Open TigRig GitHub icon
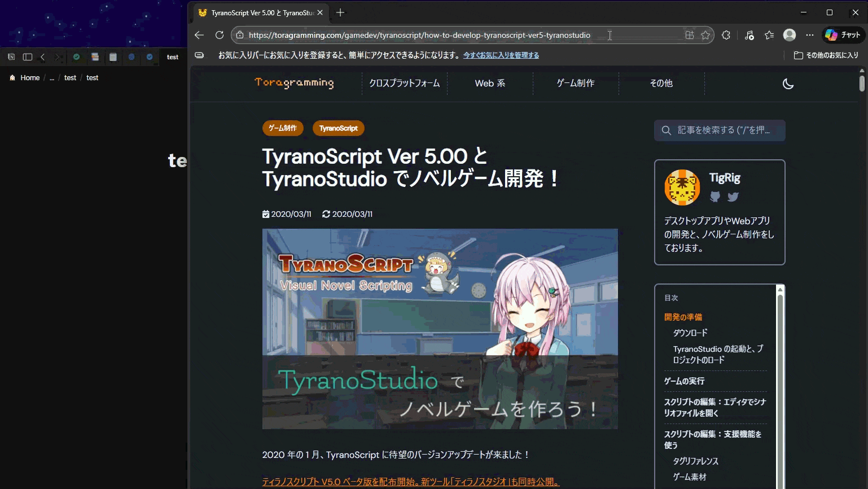 (x=715, y=197)
